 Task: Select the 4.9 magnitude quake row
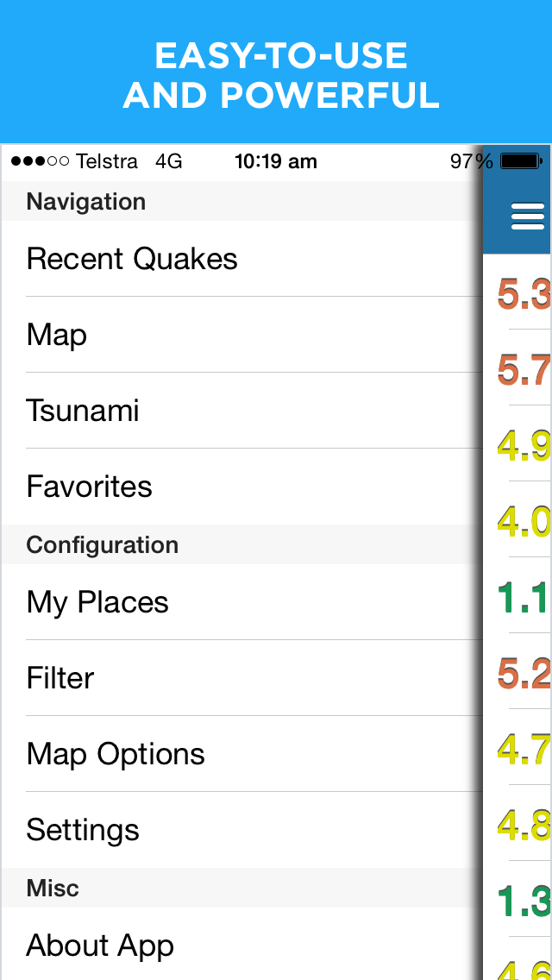[517, 443]
